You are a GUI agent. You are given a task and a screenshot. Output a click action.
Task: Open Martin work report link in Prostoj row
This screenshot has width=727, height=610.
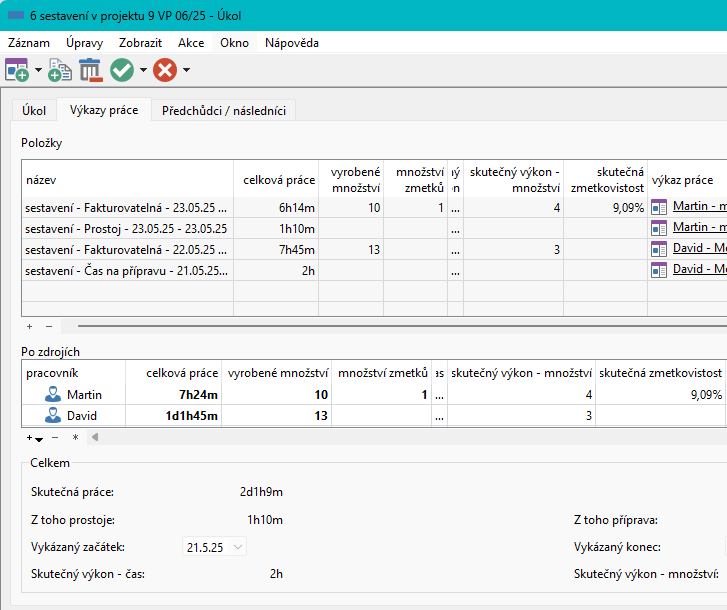(x=700, y=227)
